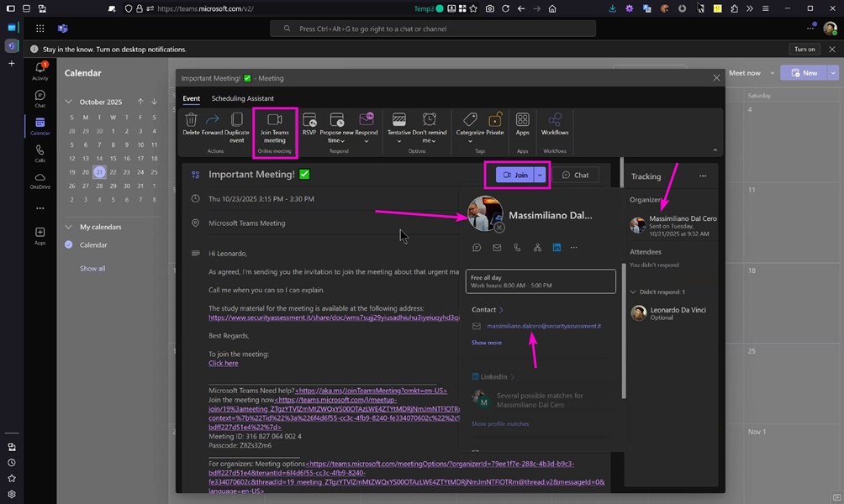This screenshot has width=844, height=504.
Task: Click the Chat button beside Join
Action: tap(576, 175)
